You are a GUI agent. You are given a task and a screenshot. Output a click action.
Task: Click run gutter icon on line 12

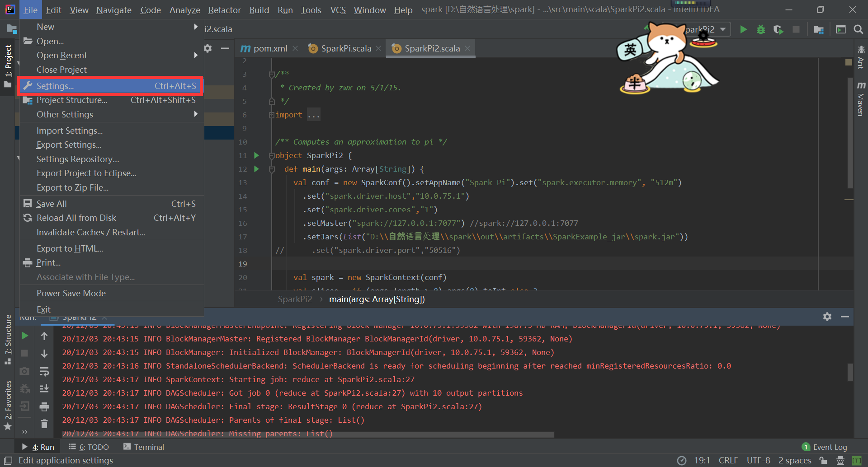[257, 169]
